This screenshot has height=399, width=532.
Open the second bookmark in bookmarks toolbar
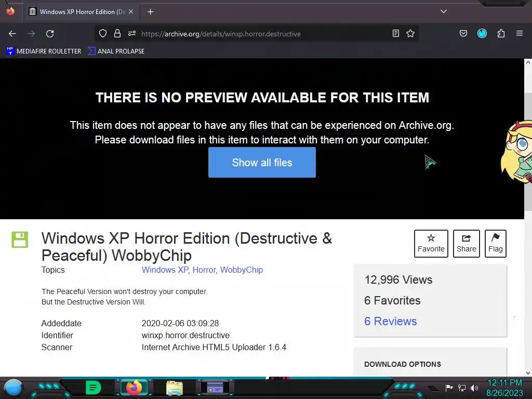click(x=116, y=51)
